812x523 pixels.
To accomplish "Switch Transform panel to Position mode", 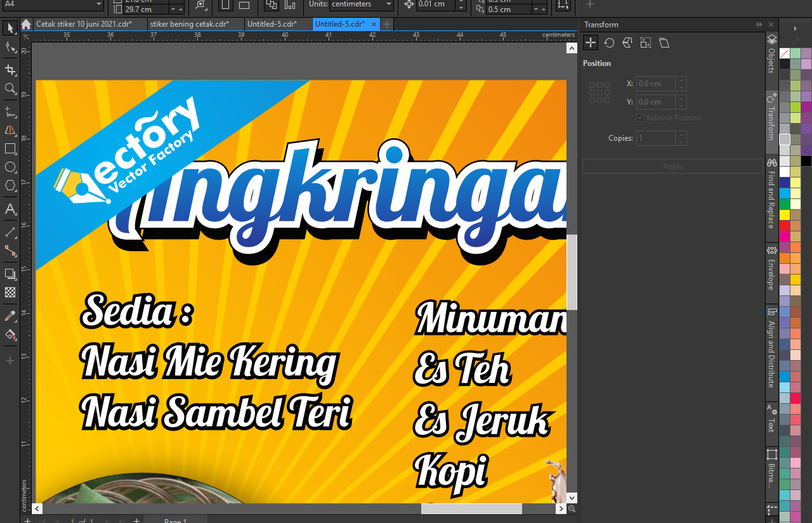I will click(591, 42).
